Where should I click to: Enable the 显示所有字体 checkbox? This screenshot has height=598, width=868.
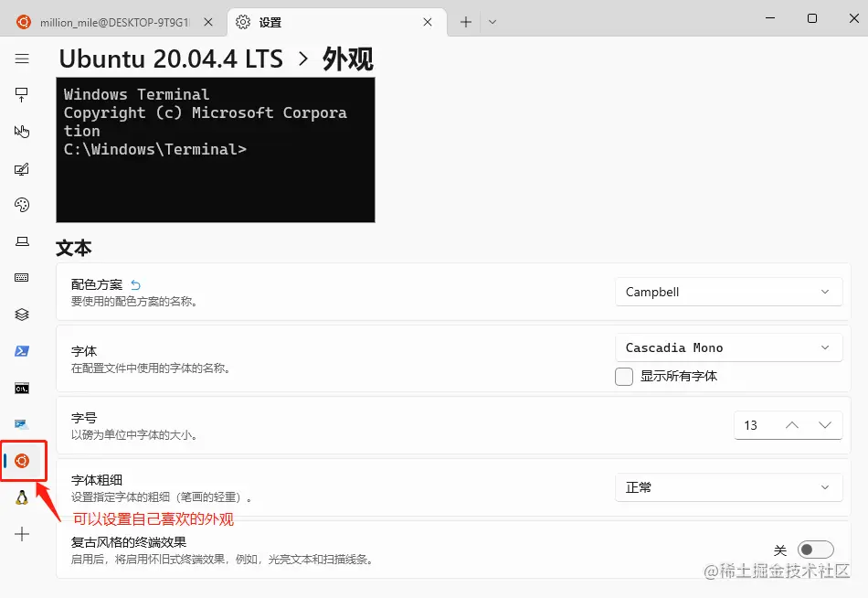pos(624,376)
